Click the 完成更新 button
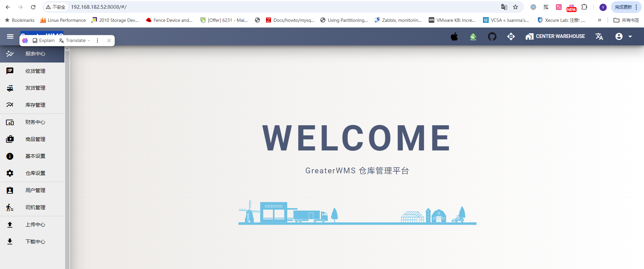 (x=626, y=7)
